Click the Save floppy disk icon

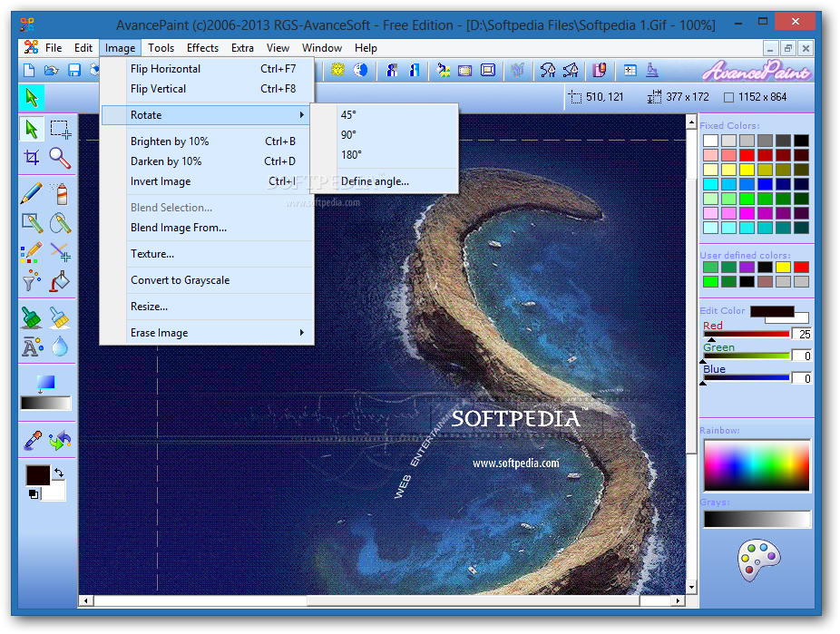pyautogui.click(x=73, y=70)
